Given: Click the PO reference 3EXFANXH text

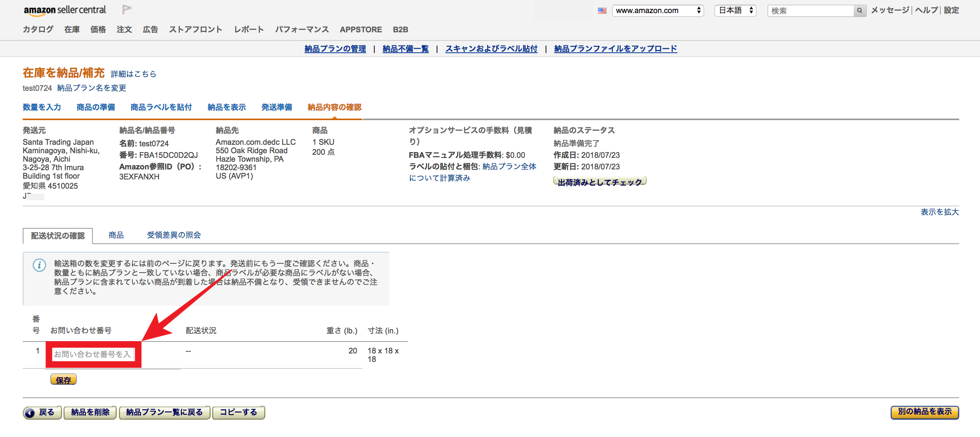Looking at the screenshot, I should pyautogui.click(x=139, y=177).
